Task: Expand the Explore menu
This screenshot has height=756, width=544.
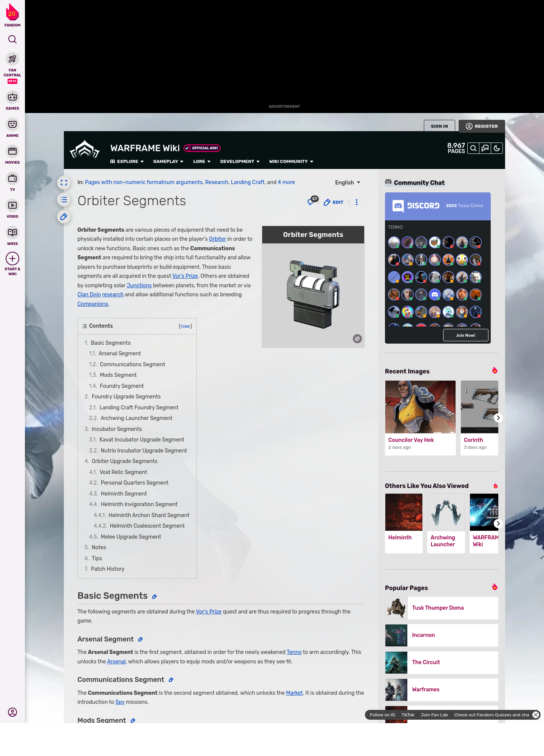Action: pos(127,161)
